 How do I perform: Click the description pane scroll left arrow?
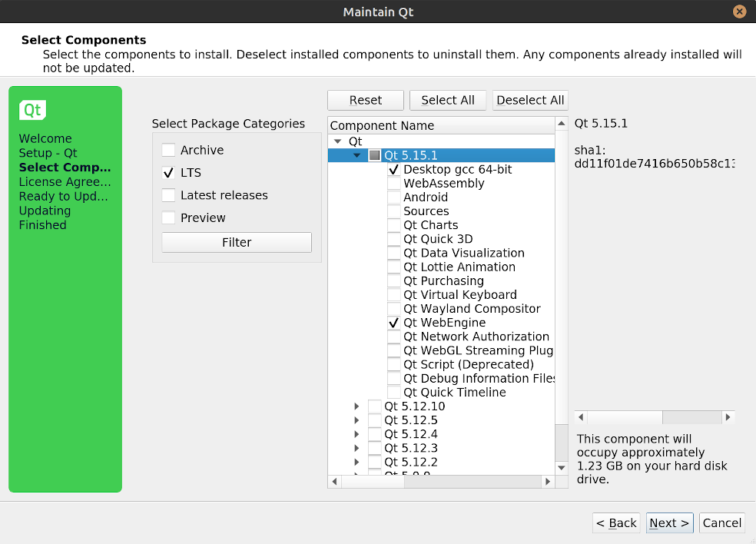pos(581,417)
